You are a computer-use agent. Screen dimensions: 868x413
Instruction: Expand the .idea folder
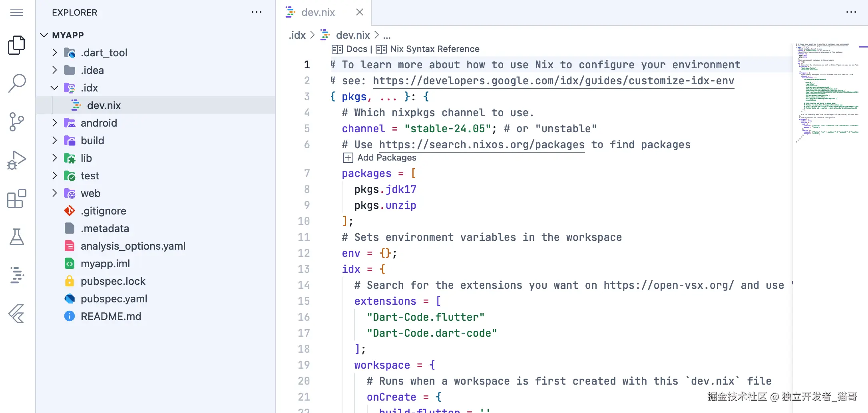[x=55, y=70]
